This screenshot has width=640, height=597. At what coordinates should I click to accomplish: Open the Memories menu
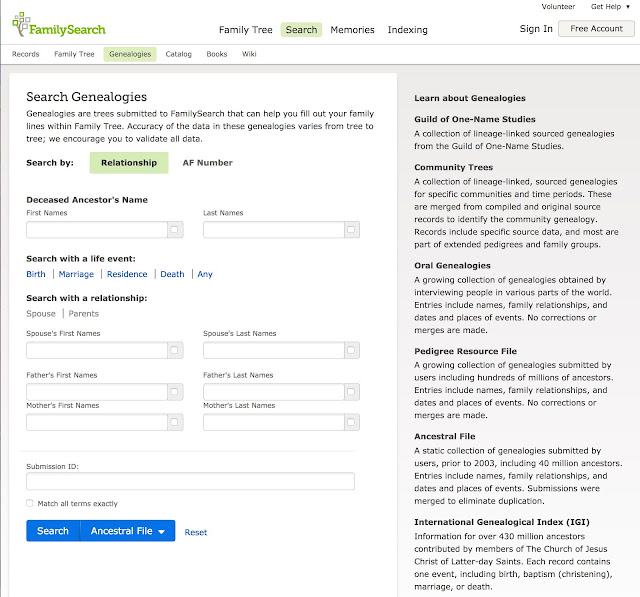(x=352, y=30)
